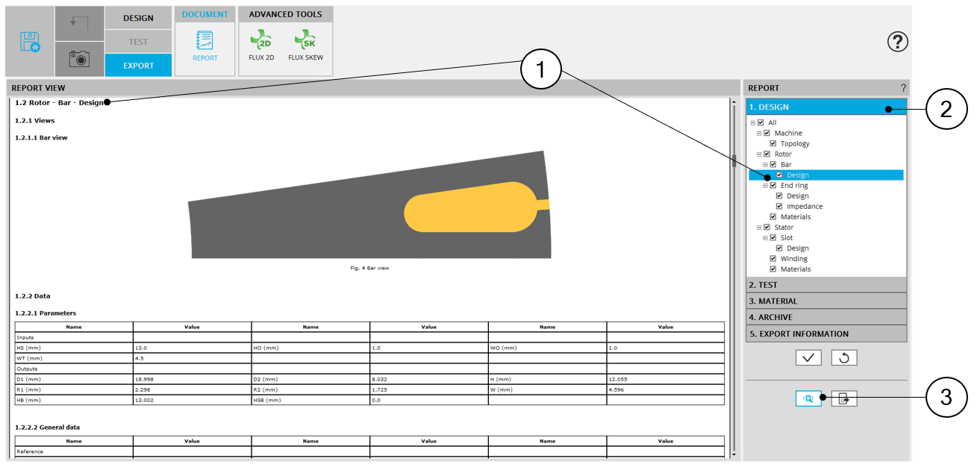Launch the Flux Skew export tool
The image size is (980, 470).
coord(305,45)
